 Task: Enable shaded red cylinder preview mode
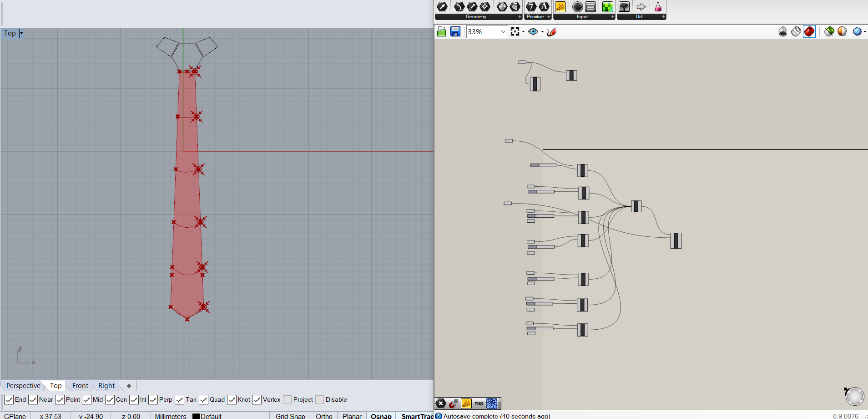click(809, 31)
